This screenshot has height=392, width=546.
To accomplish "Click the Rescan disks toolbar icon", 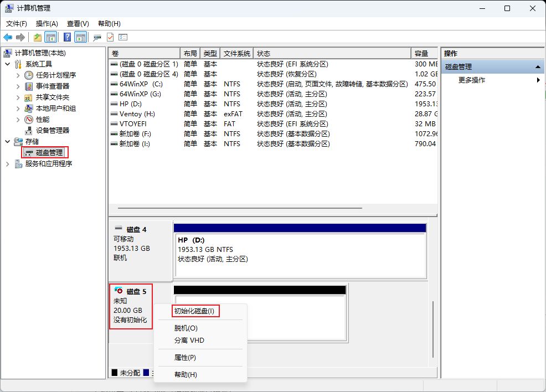I will [97, 37].
